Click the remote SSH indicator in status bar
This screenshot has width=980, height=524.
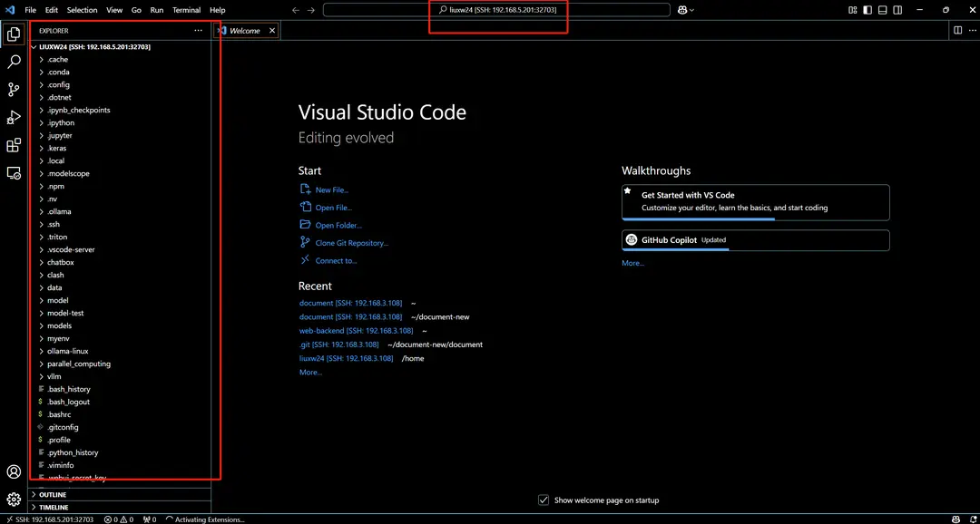pos(49,519)
